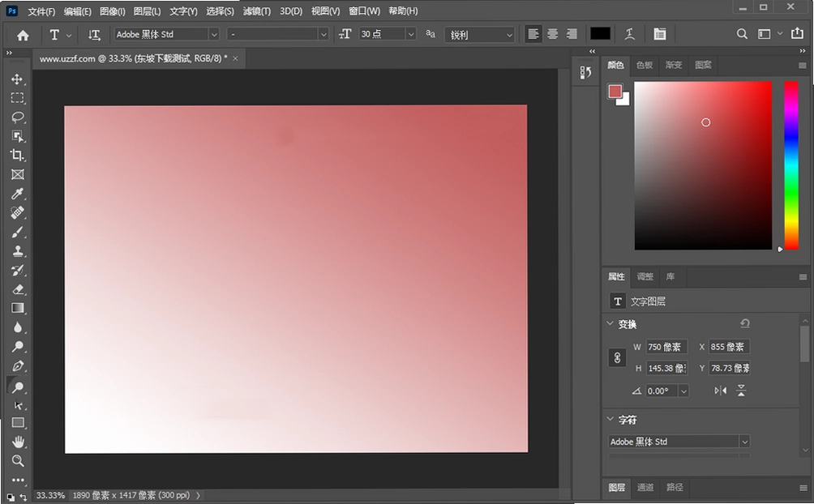
Task: Click the X 855 像素 position field
Action: coord(730,347)
